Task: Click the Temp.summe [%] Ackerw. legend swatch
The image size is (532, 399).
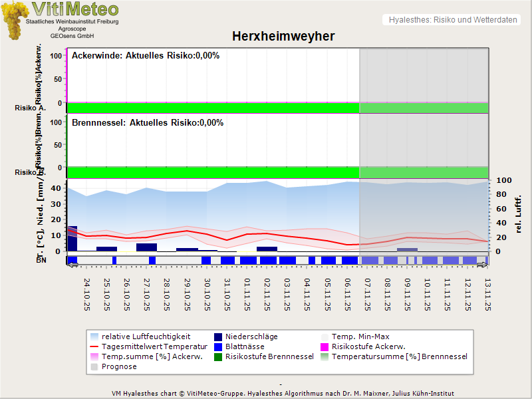Action: (x=94, y=356)
